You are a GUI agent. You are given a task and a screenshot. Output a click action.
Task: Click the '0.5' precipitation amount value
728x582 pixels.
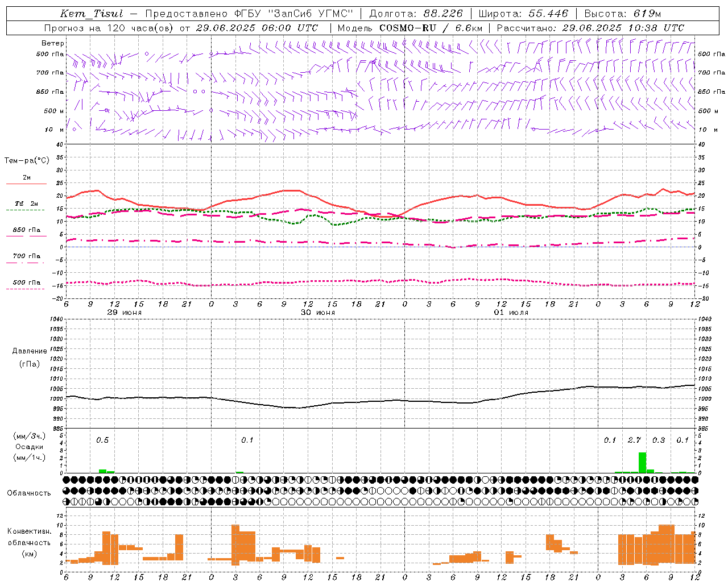point(102,440)
